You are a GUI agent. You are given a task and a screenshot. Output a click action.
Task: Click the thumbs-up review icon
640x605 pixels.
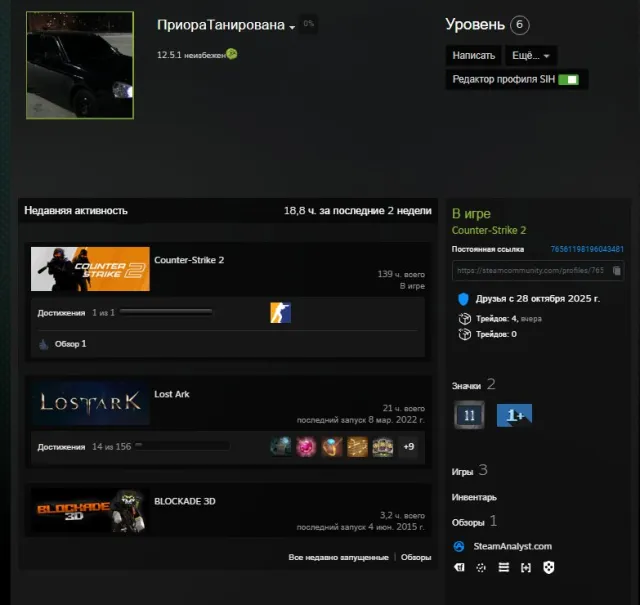pyautogui.click(x=44, y=344)
